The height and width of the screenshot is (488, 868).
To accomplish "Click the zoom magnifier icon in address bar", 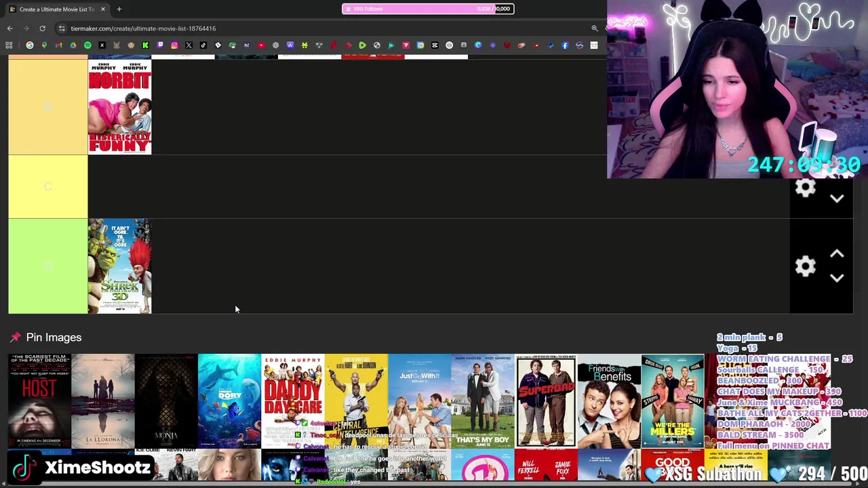I will [595, 28].
